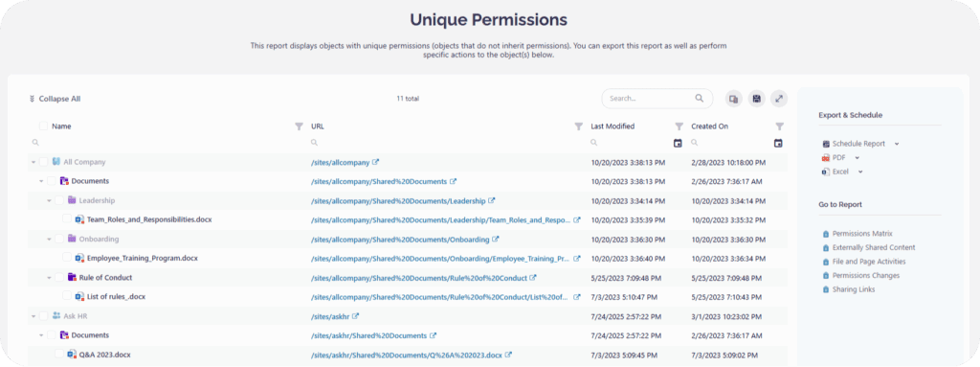
Task: Open the PDF export dropdown arrow
Action: (x=857, y=158)
